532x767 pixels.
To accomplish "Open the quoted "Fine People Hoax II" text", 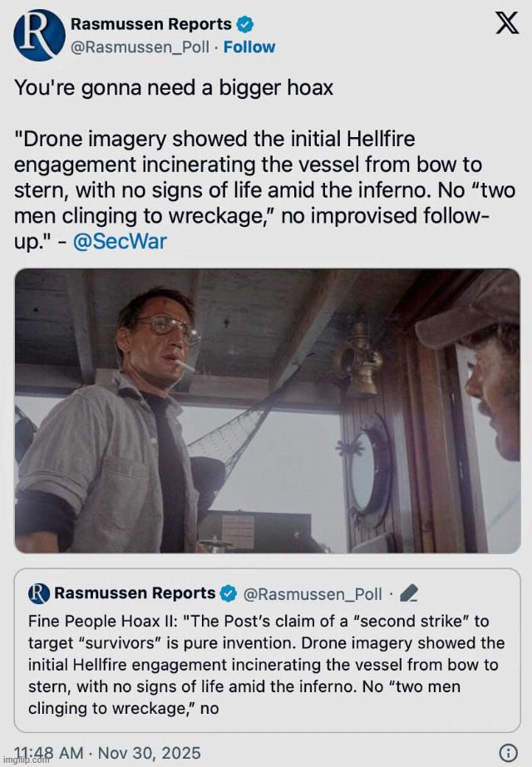I will tap(266, 665).
